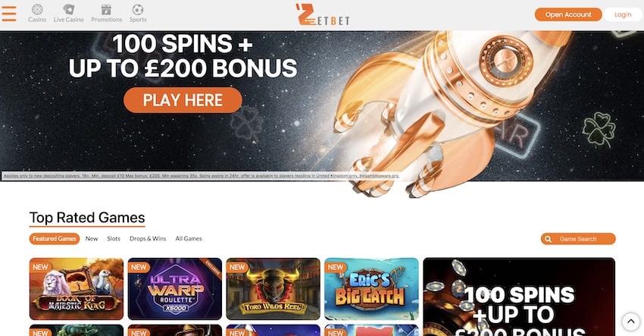Click the ZetBet logo
Image resolution: width=644 pixels, height=336 pixels.
coord(323,15)
